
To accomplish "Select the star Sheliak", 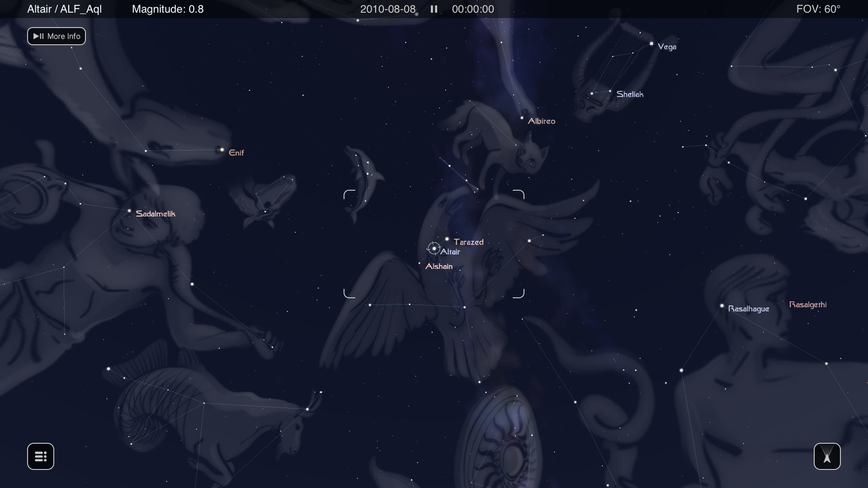I will point(610,91).
